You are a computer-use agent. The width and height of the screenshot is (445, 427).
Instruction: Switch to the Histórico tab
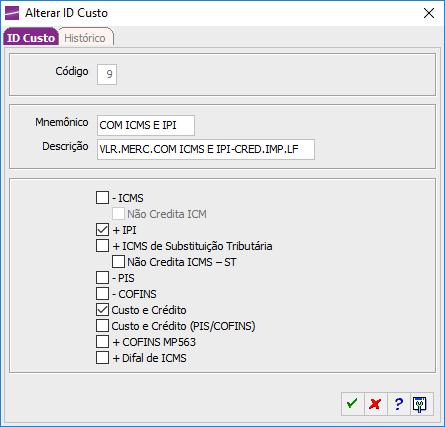click(85, 38)
